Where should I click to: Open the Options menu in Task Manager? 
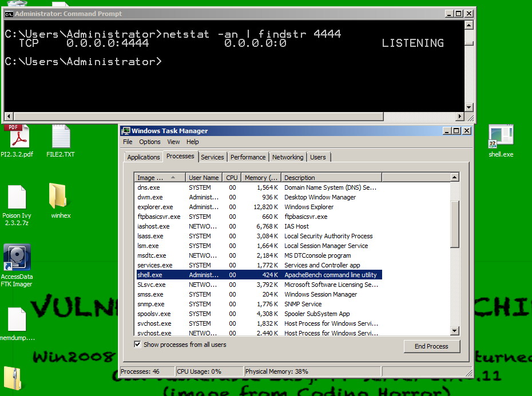(150, 142)
